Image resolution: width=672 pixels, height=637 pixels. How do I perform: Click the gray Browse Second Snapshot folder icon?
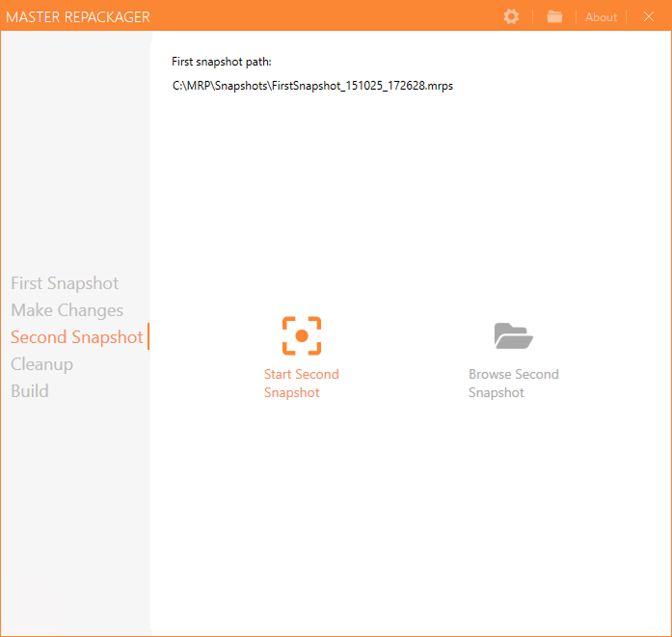click(x=513, y=336)
